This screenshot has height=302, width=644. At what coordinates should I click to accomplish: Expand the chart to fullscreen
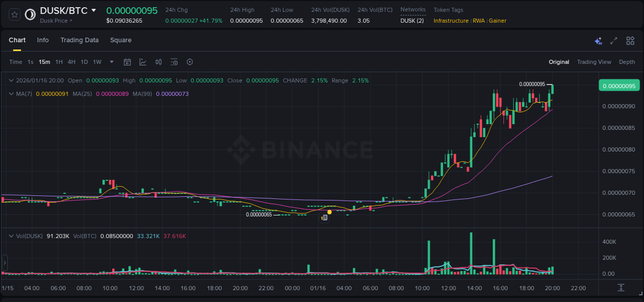[x=614, y=40]
